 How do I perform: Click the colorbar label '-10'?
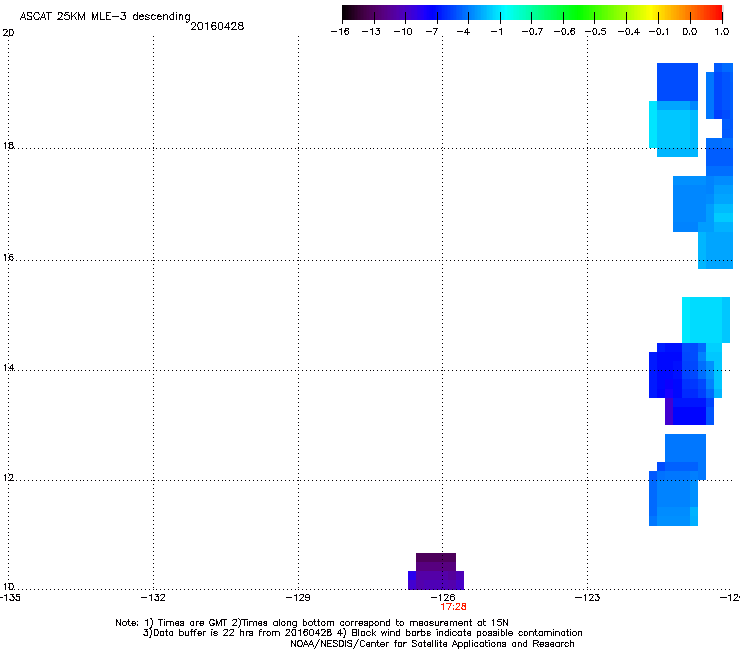(403, 32)
